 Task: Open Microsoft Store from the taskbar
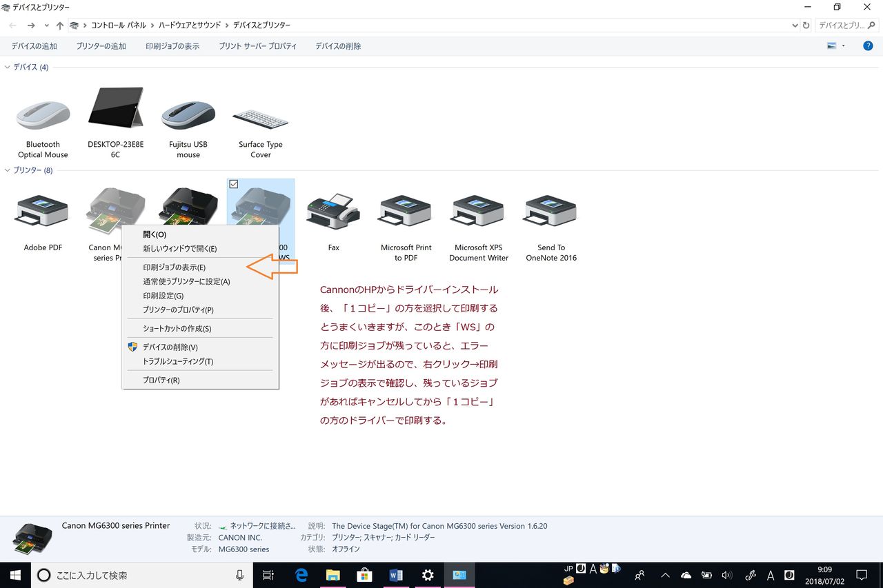tap(364, 575)
